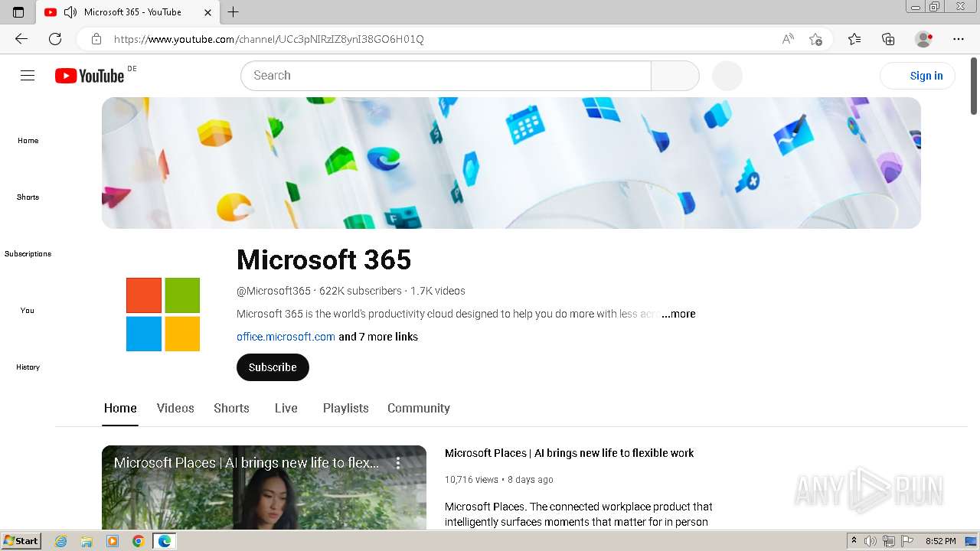Image resolution: width=980 pixels, height=551 pixels.
Task: Refresh the current page
Action: point(55,39)
